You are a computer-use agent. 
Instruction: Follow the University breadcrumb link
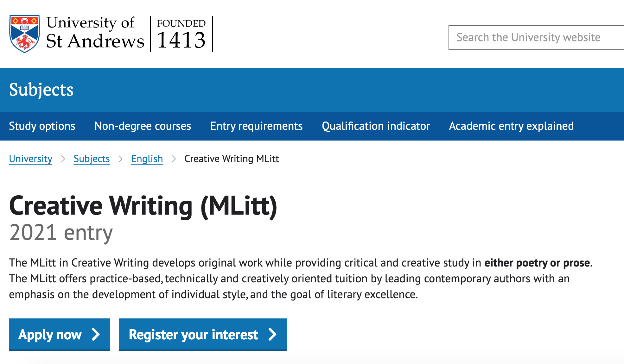pyautogui.click(x=31, y=159)
